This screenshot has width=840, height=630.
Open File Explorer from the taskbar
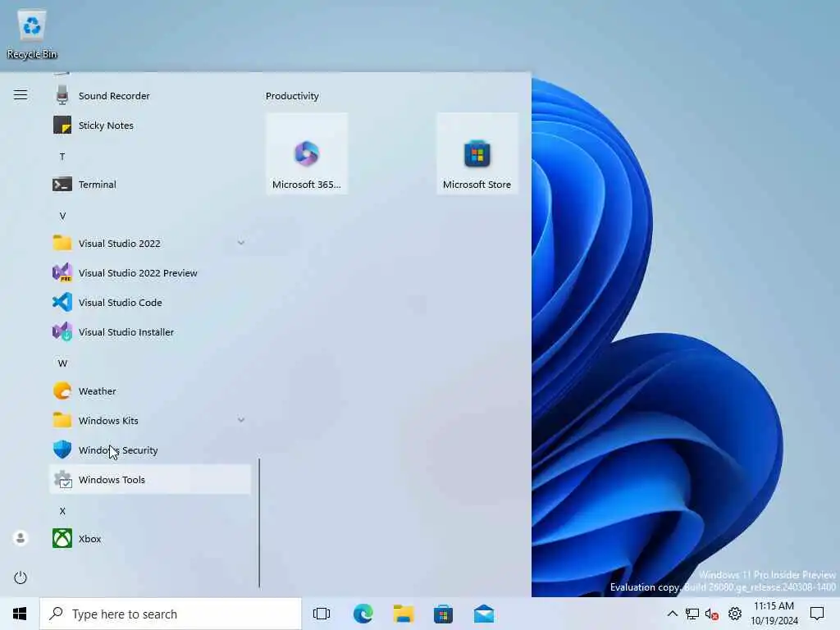point(404,614)
